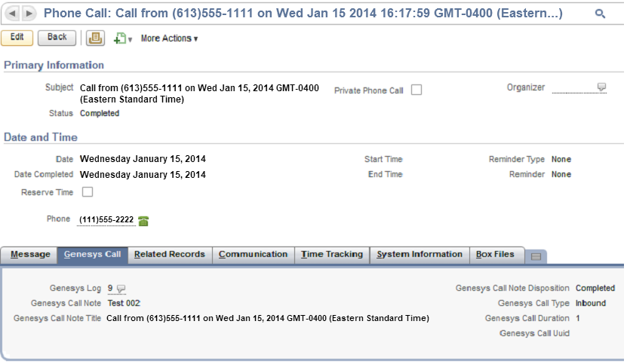The width and height of the screenshot is (627, 364).
Task: Expand the More Actions dropdown
Action: [x=169, y=38]
